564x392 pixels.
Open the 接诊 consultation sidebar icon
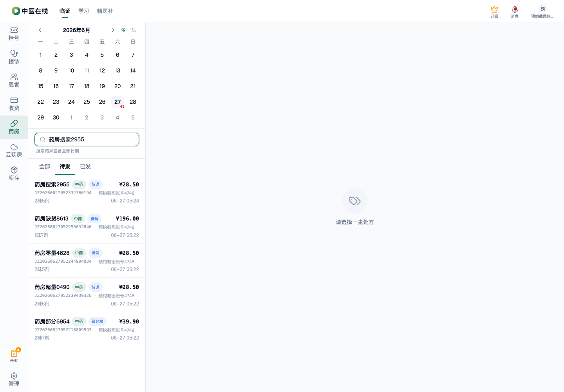(x=14, y=57)
